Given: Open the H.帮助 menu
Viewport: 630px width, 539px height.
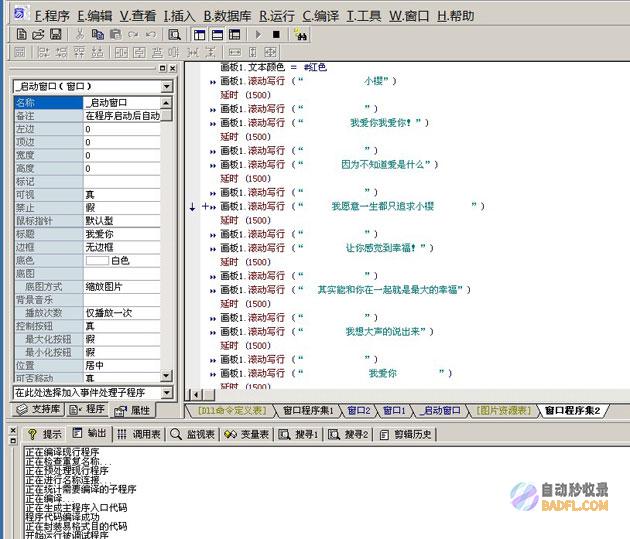Looking at the screenshot, I should [x=456, y=16].
